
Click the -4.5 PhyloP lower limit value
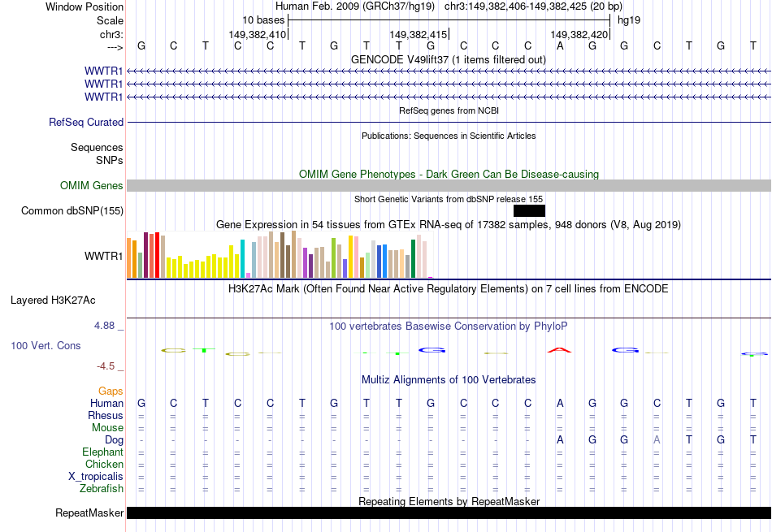(x=106, y=365)
